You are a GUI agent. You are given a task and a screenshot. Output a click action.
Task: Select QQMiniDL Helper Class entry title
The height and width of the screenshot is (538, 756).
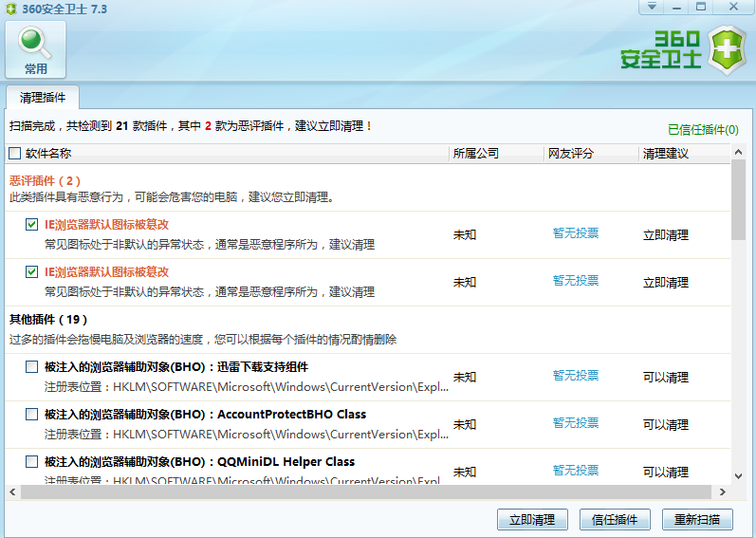(x=199, y=461)
